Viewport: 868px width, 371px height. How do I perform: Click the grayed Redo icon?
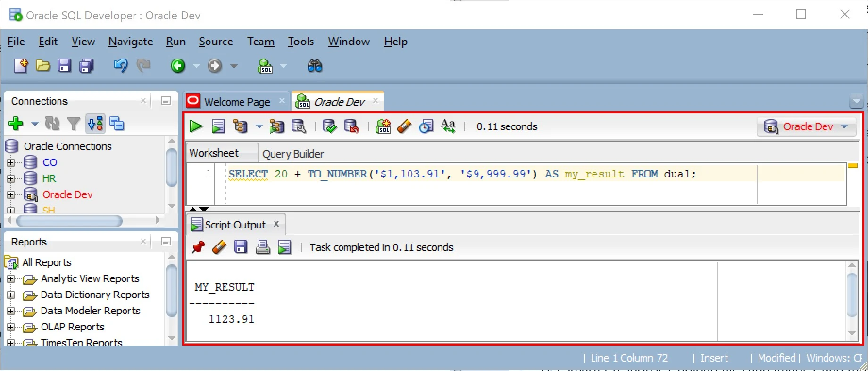coord(143,66)
